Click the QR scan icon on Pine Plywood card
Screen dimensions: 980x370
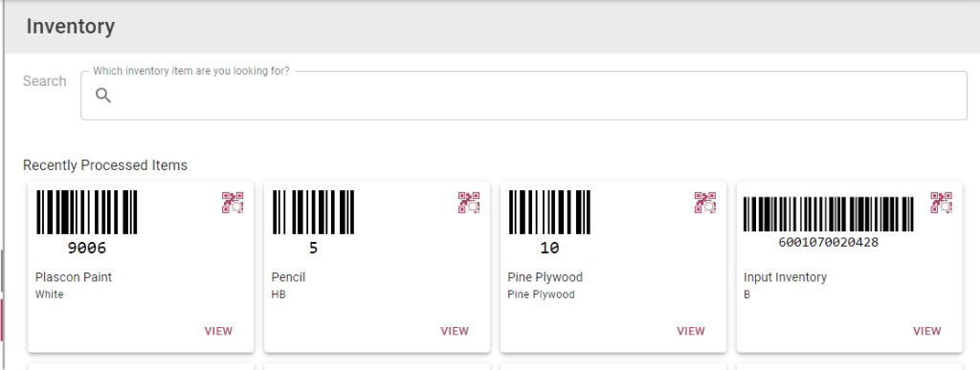pos(705,203)
